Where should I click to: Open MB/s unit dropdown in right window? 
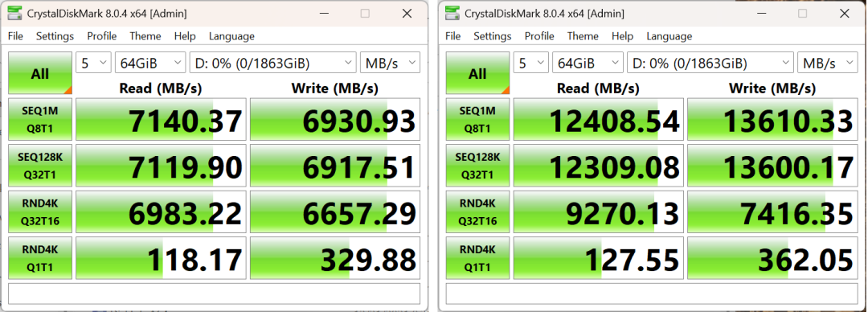point(827,63)
